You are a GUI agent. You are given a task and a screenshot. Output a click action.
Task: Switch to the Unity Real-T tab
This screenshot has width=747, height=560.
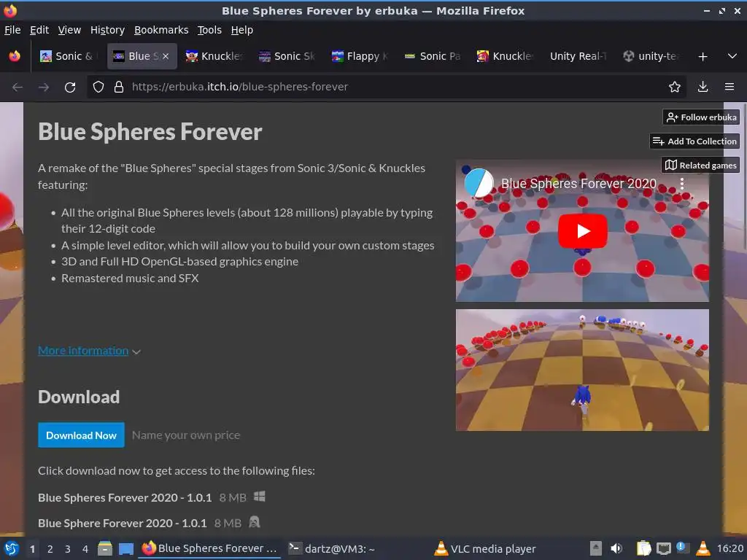coord(579,56)
